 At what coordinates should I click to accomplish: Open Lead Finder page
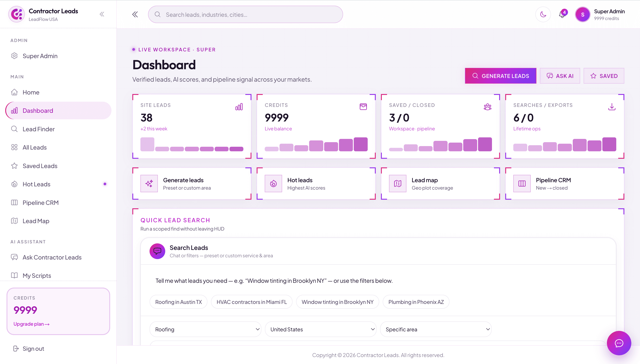click(58, 129)
